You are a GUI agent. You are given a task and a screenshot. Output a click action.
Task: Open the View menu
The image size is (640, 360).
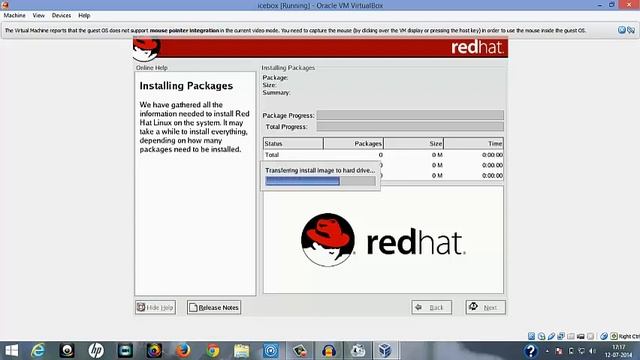coord(39,16)
